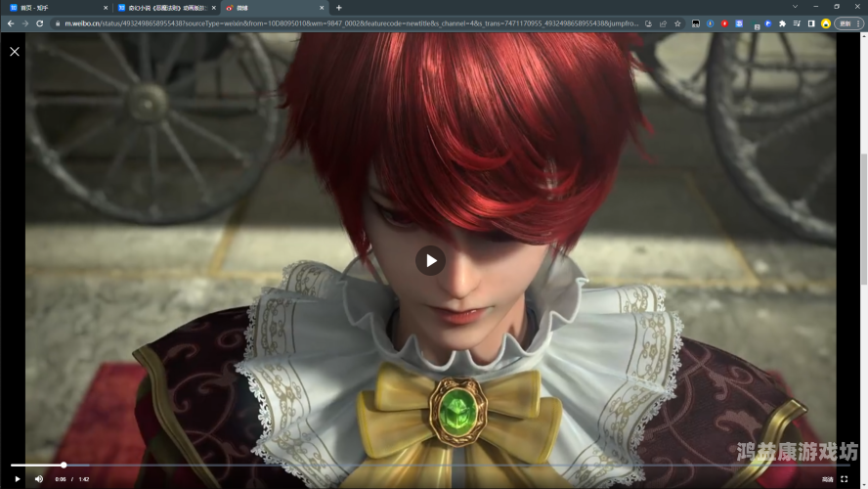This screenshot has width=868, height=489.
Task: Reload the current page
Action: 39,23
